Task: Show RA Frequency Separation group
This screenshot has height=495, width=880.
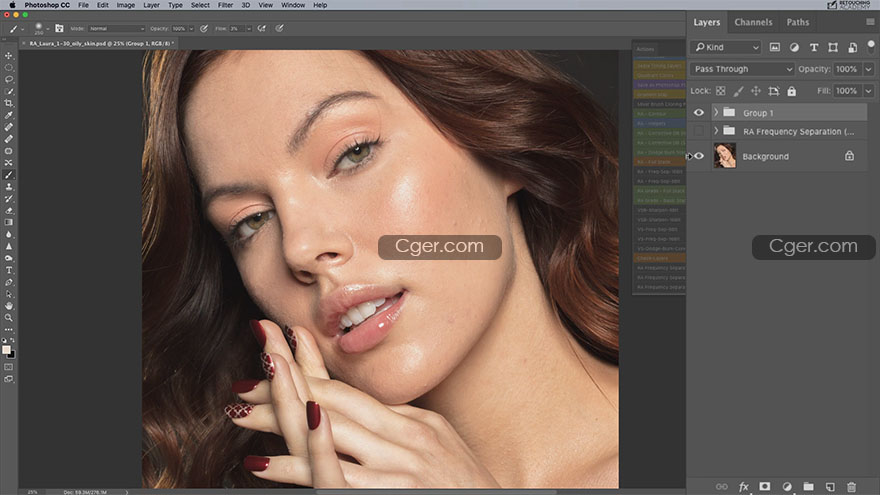Action: coord(699,131)
